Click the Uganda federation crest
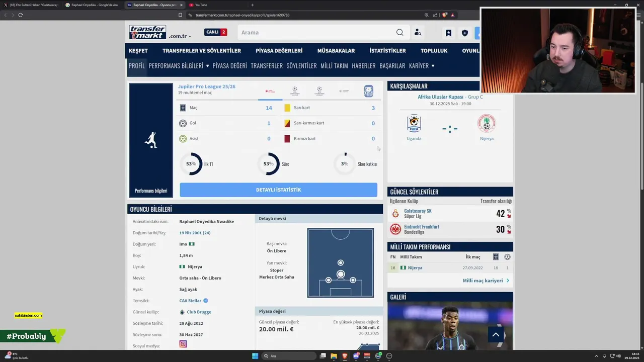The image size is (644, 362). click(414, 123)
